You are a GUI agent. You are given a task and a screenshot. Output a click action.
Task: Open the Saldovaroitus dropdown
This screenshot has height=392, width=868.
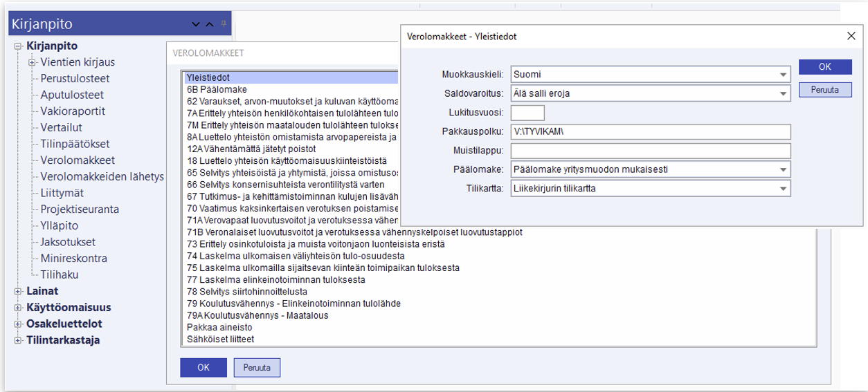pos(783,93)
